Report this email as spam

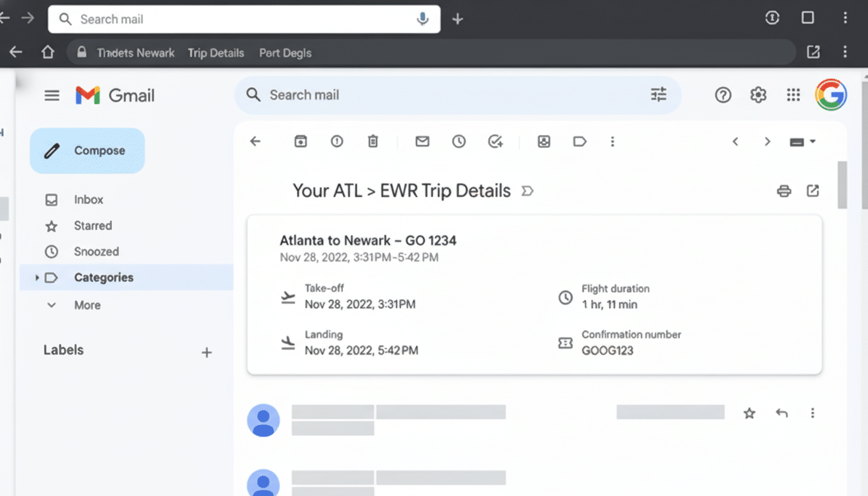336,141
